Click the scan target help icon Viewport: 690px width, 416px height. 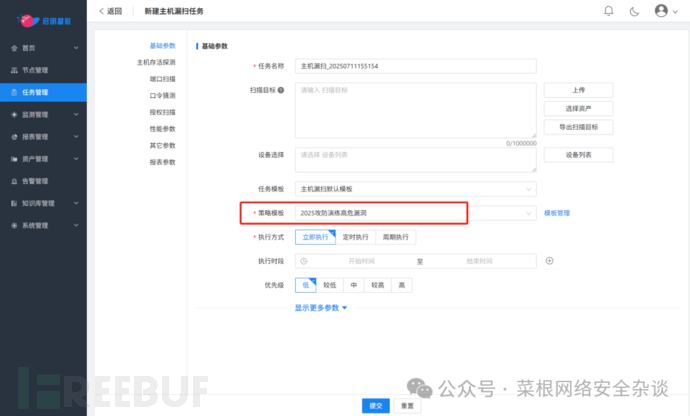(x=281, y=90)
